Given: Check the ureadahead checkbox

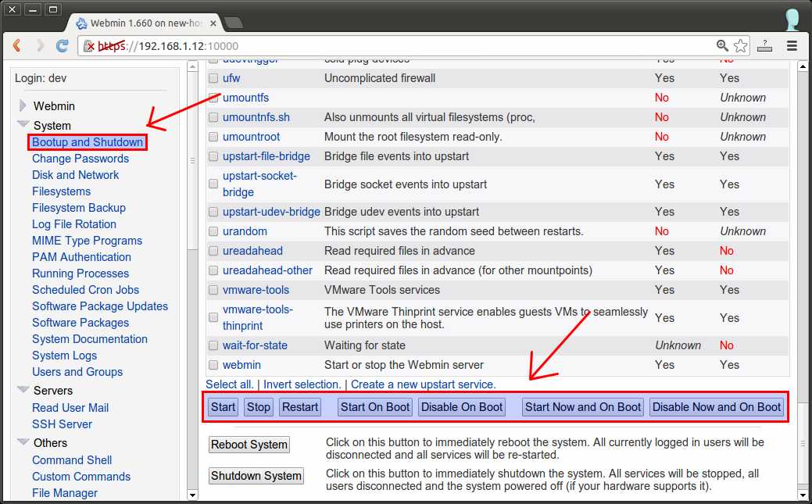Looking at the screenshot, I should click(213, 252).
